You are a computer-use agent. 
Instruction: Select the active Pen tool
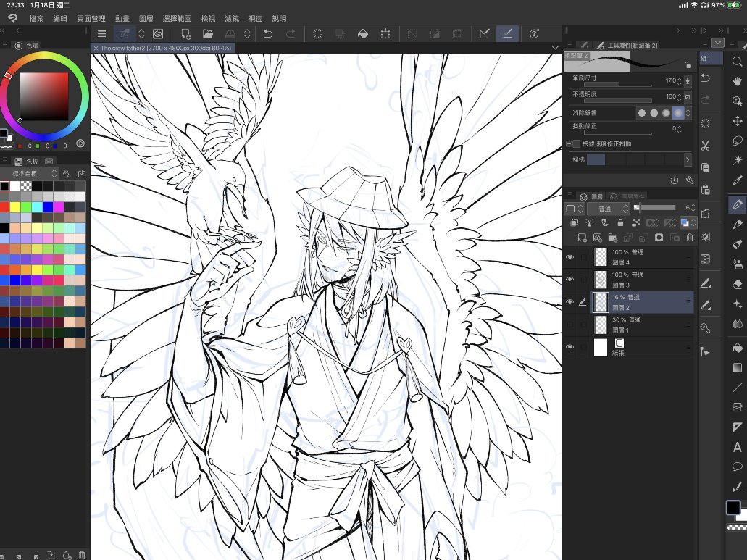(737, 204)
